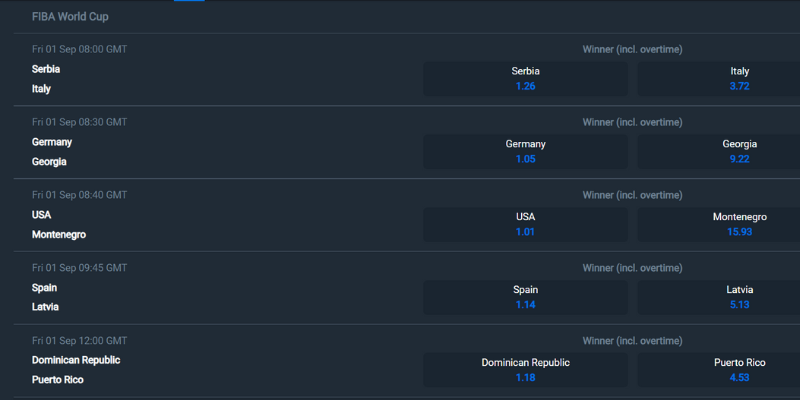Click the FIBA World Cup league header

point(70,17)
